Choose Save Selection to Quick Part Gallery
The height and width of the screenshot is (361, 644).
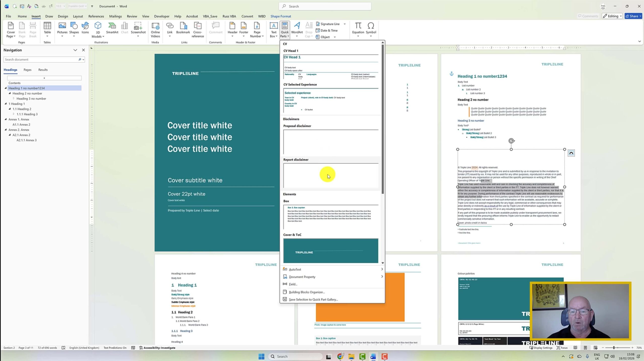(313, 299)
